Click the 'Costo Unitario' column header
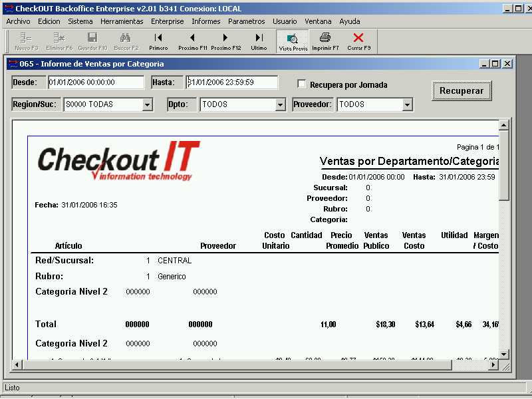The image size is (532, 399). (x=275, y=241)
